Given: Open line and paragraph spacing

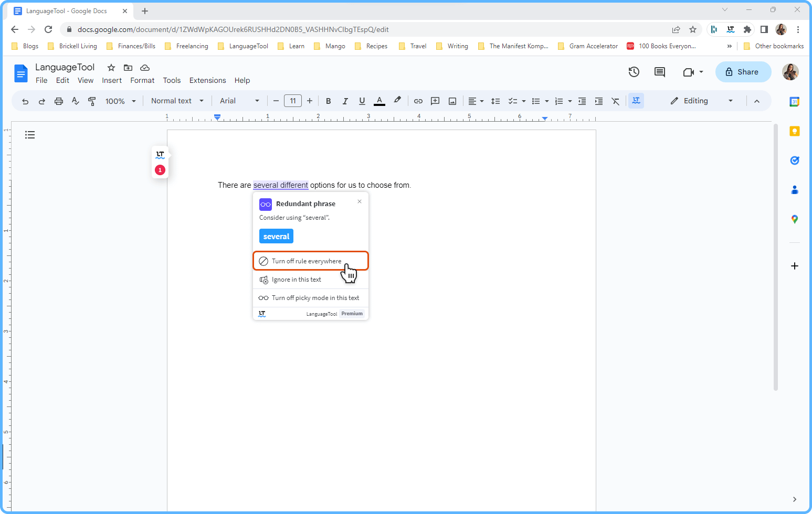Looking at the screenshot, I should tap(495, 101).
